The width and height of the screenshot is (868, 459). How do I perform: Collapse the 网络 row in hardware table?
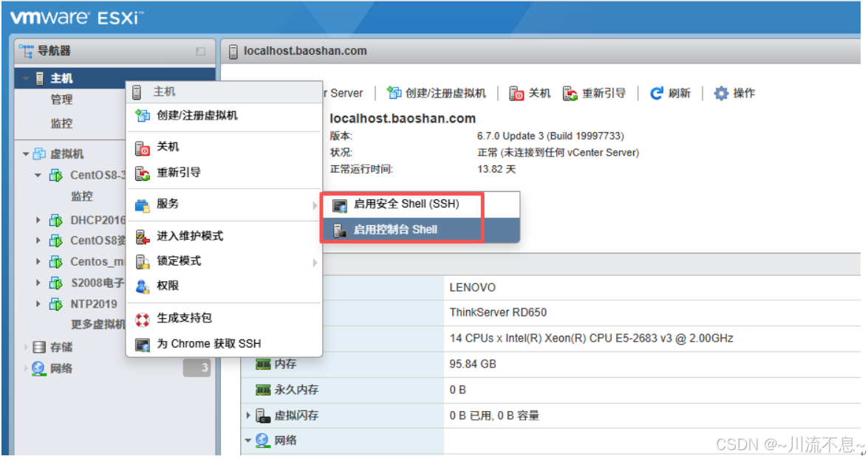coord(248,441)
